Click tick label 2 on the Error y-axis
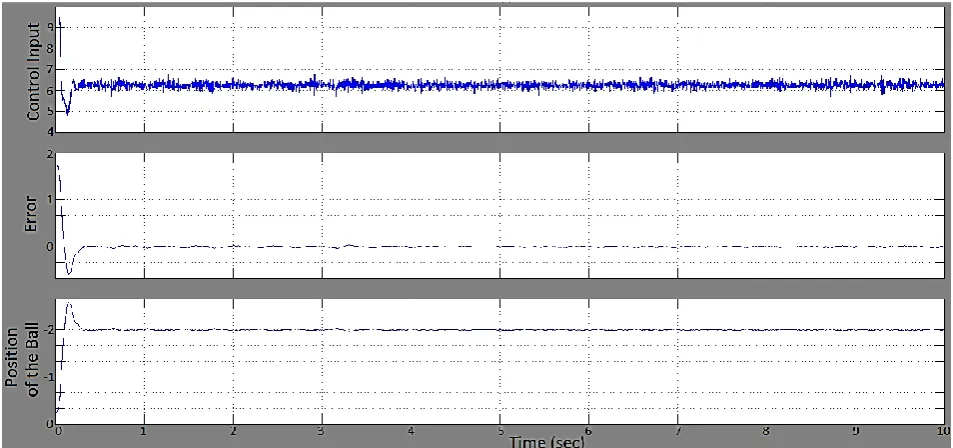Image resolution: width=953 pixels, height=448 pixels. pos(50,154)
